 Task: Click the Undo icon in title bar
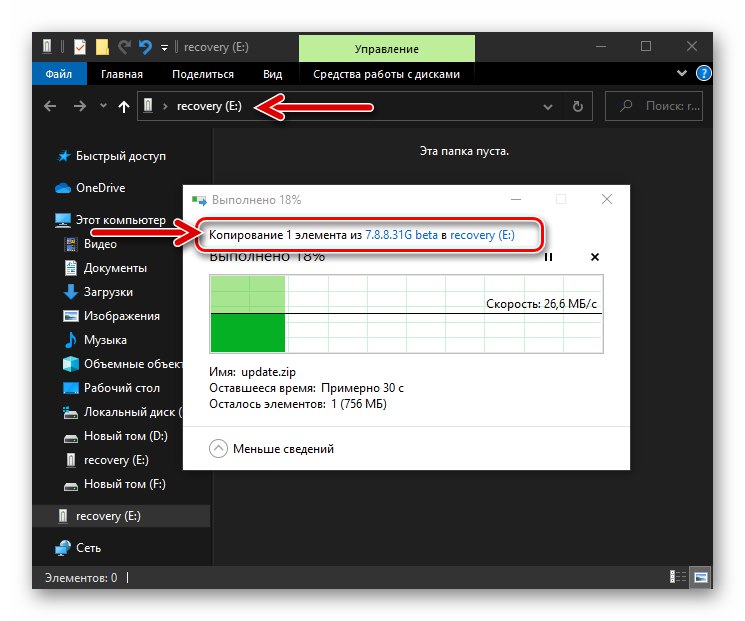(145, 47)
